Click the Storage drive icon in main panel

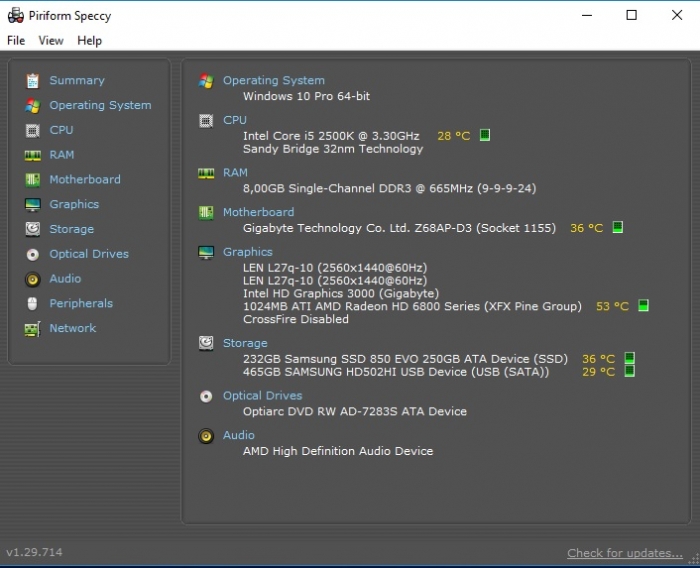[206, 343]
